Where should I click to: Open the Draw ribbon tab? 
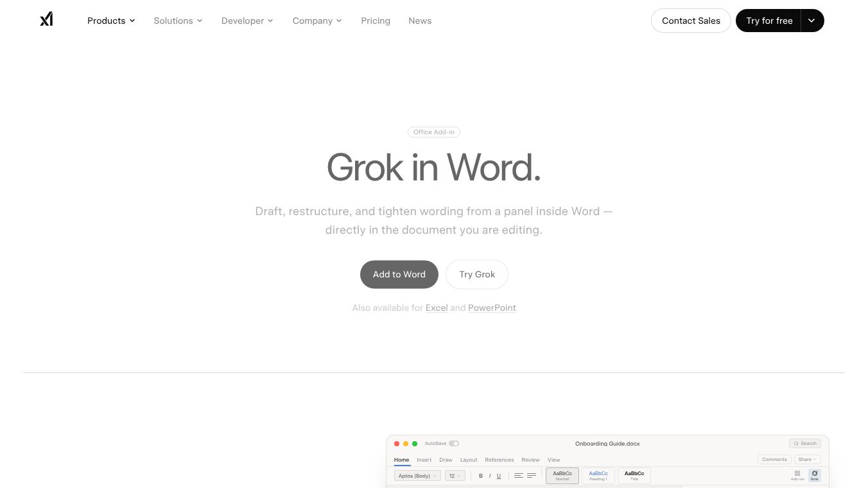click(x=446, y=460)
